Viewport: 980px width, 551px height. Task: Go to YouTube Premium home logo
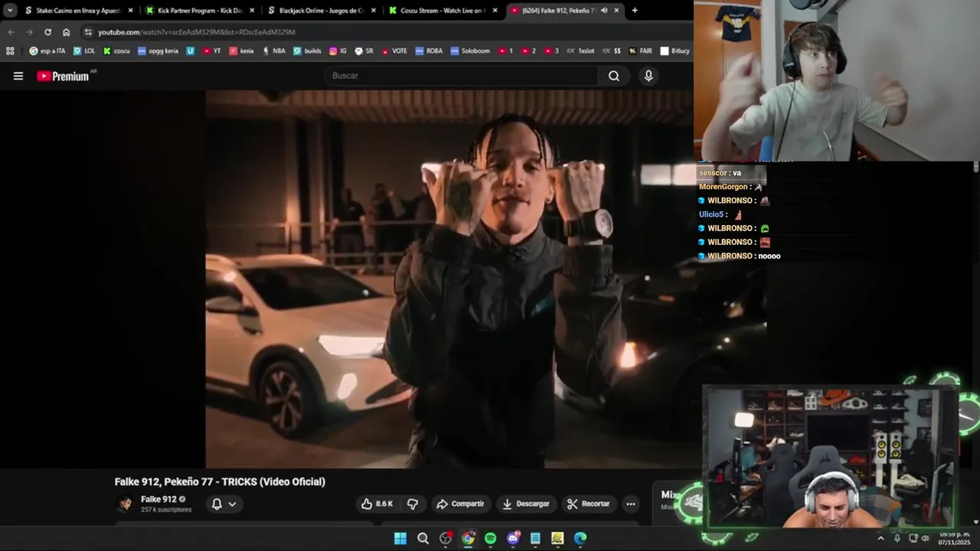pos(63,76)
